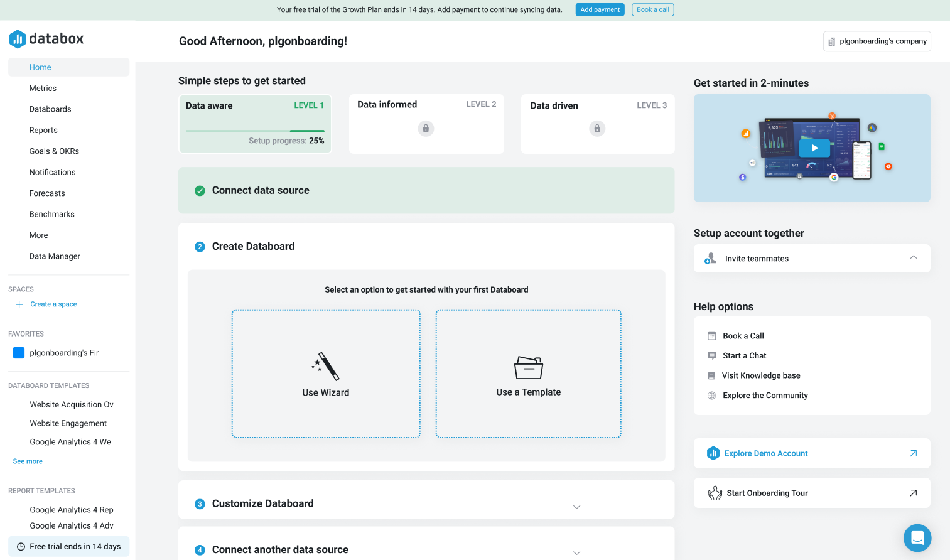Click the Invite teammates person icon

[x=710, y=259]
